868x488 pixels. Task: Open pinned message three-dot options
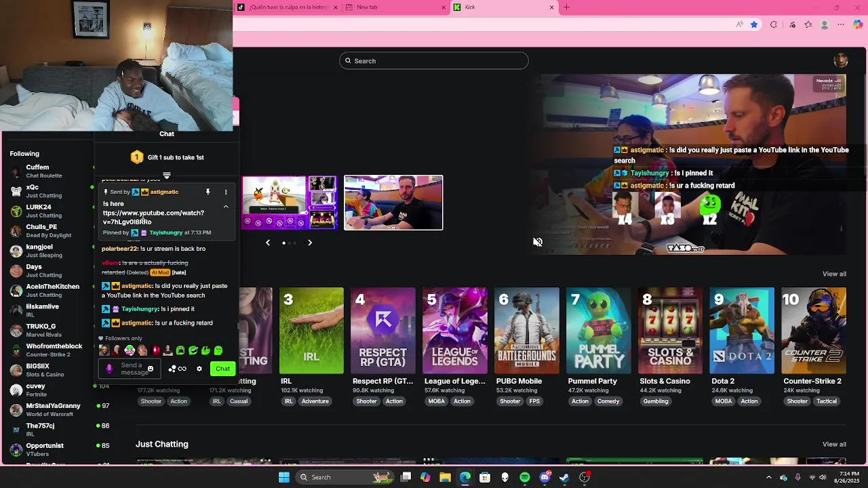coord(226,192)
